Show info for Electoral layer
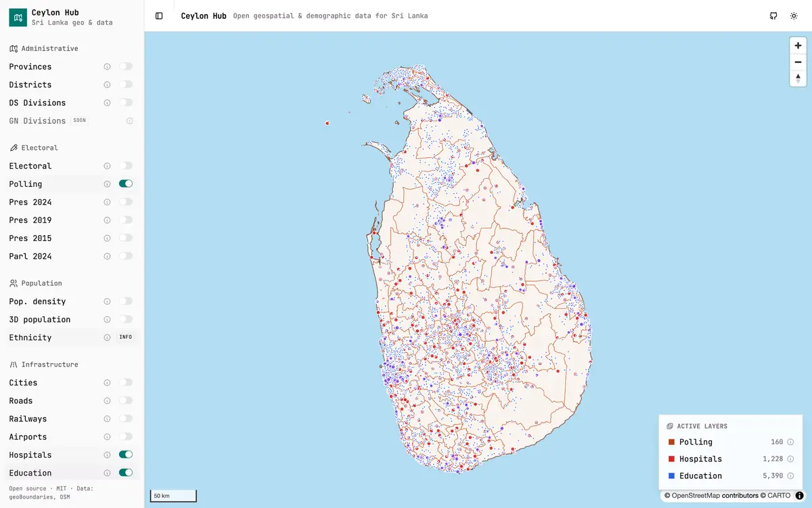The height and width of the screenshot is (508, 812). point(107,166)
